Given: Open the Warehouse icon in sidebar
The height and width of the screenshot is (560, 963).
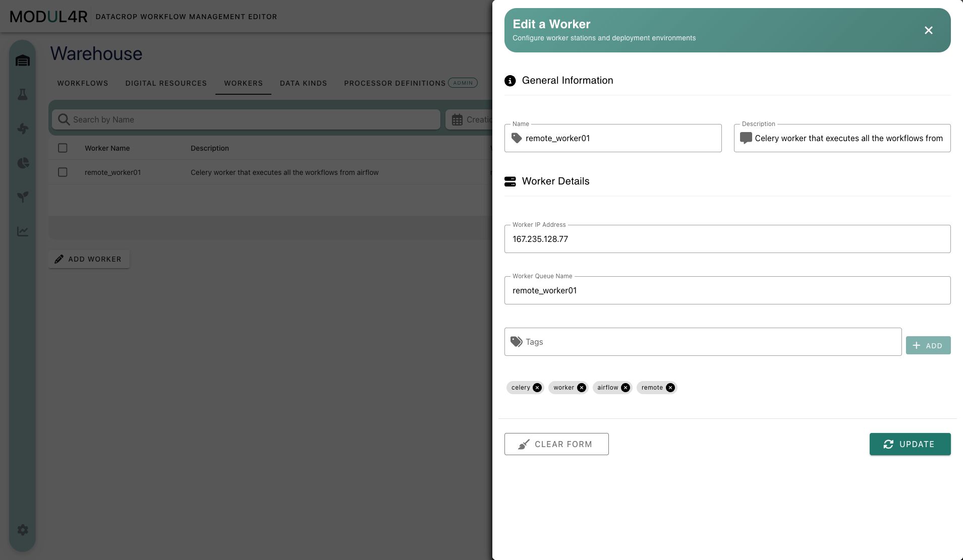Looking at the screenshot, I should coord(23,60).
